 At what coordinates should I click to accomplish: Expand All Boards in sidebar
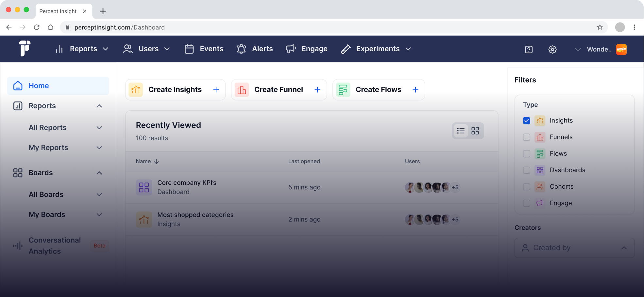pos(99,195)
